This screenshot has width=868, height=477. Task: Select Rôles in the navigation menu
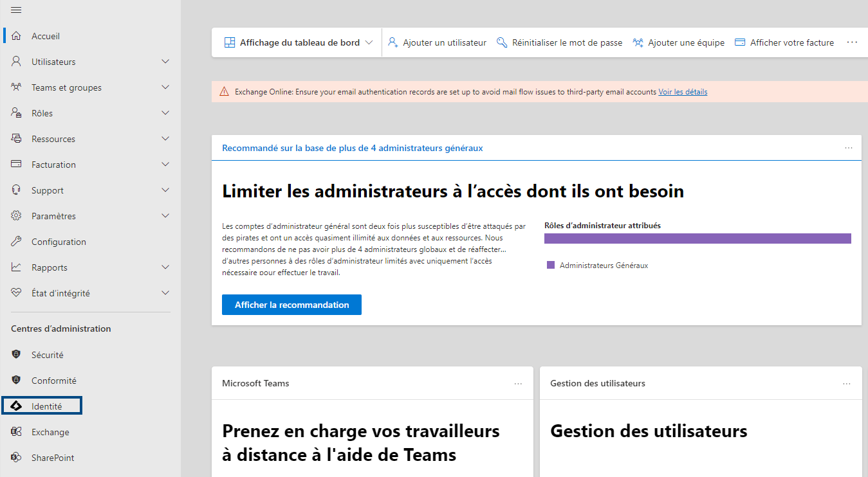coord(42,113)
